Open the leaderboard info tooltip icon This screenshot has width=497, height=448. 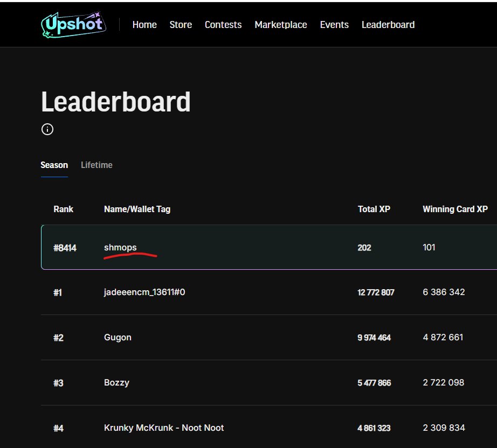point(47,129)
